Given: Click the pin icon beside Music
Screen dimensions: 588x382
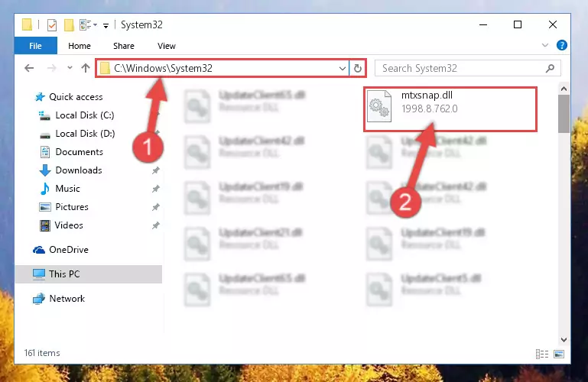Looking at the screenshot, I should (156, 189).
